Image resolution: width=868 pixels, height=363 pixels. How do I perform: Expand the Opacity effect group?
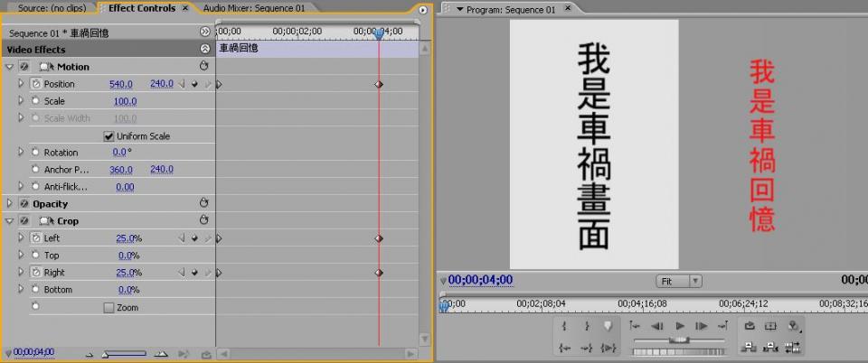coord(9,203)
